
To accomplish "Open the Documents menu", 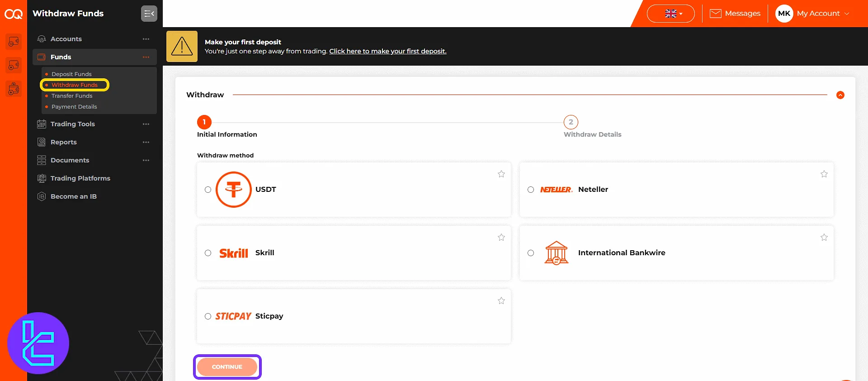I will (x=70, y=160).
